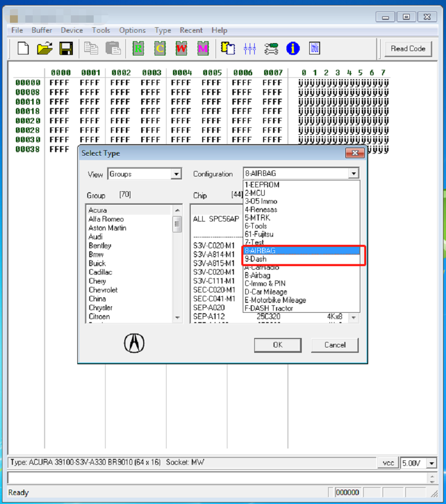Image resolution: width=446 pixels, height=504 pixels.
Task: Click the green R read chip icon
Action: (138, 49)
